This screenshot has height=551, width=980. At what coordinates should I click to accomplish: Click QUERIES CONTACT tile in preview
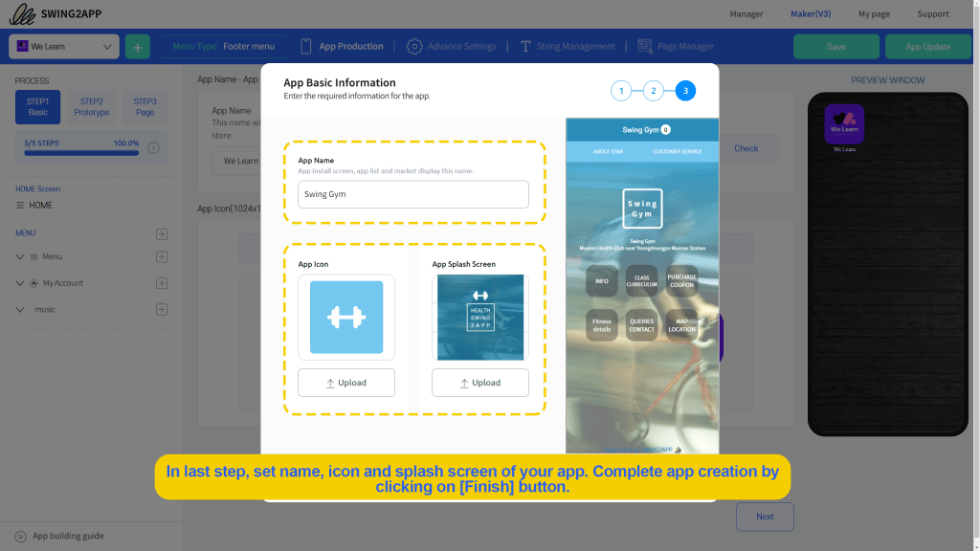[x=642, y=325]
